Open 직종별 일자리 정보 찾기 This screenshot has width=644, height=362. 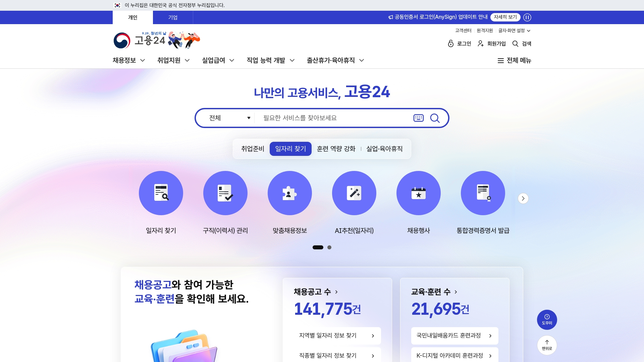point(337,355)
